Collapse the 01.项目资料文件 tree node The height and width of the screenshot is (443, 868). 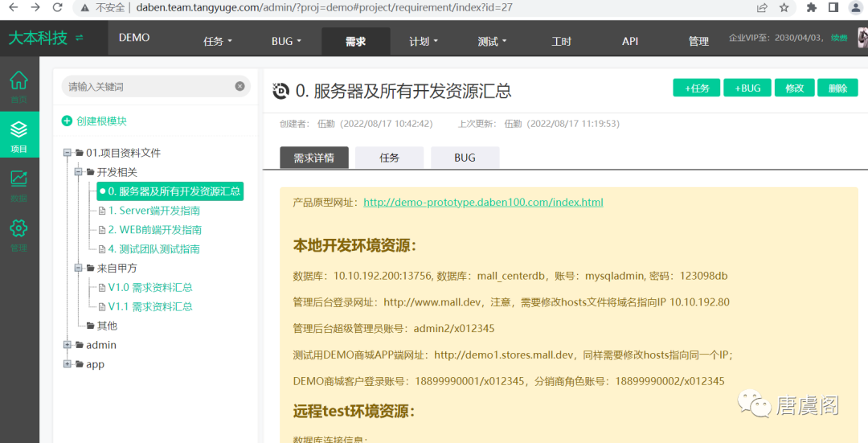click(68, 153)
